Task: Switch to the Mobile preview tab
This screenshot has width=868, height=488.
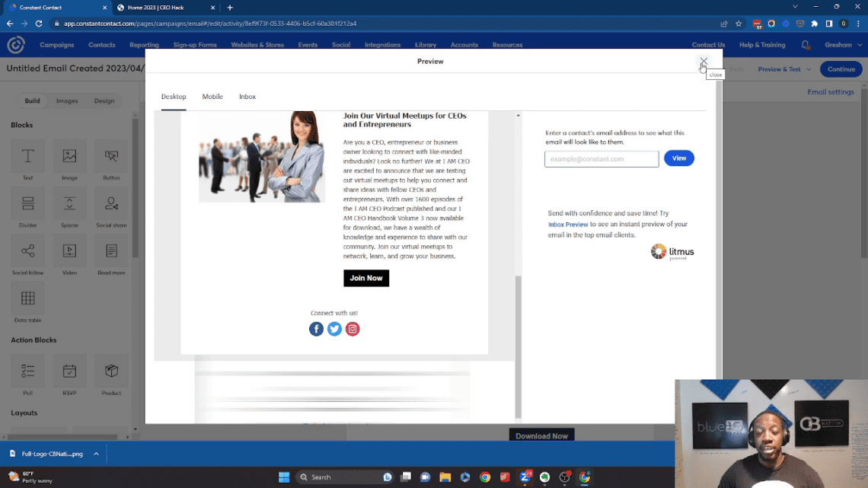Action: click(x=212, y=97)
